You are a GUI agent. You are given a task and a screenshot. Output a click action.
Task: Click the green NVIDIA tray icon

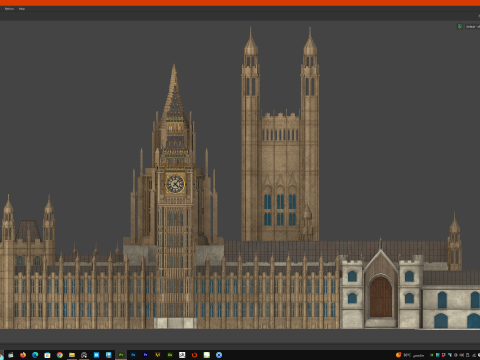point(432,355)
